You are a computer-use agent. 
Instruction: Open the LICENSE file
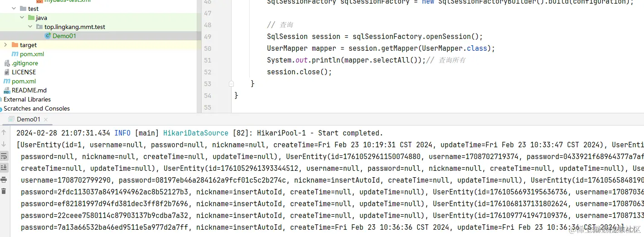24,72
